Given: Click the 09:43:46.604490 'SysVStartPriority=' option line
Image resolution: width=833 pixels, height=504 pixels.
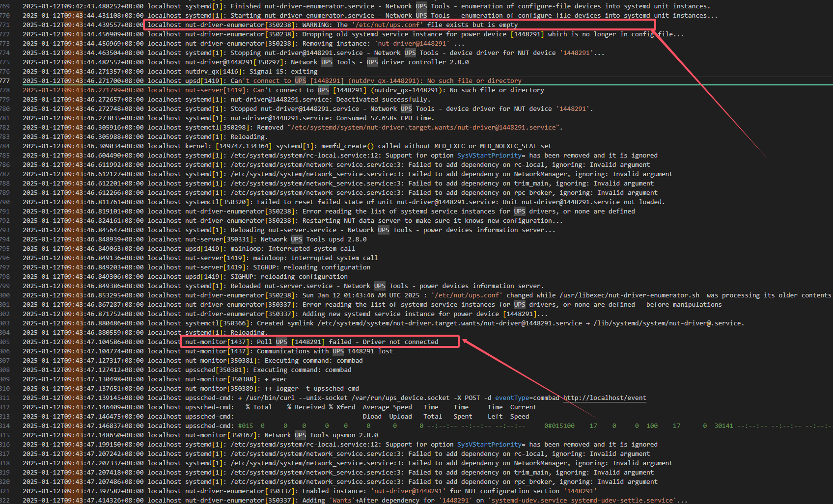Looking at the screenshot, I should coord(340,156).
